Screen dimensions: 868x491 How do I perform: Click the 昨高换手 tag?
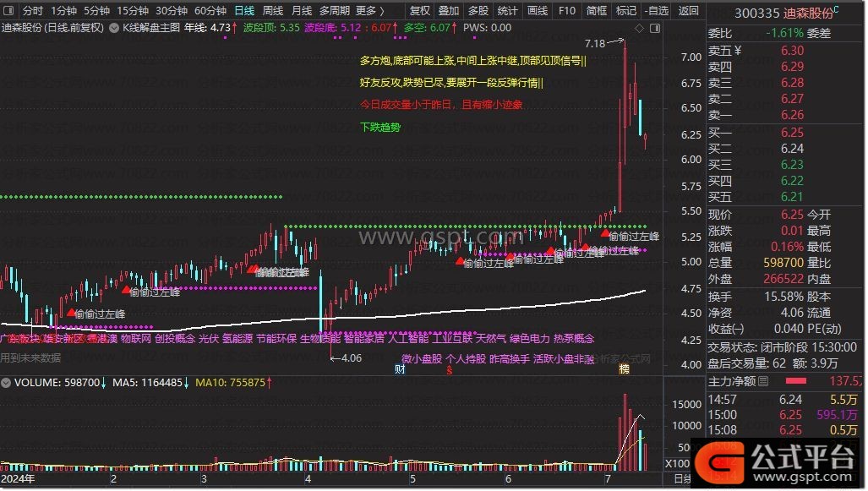tap(510, 358)
